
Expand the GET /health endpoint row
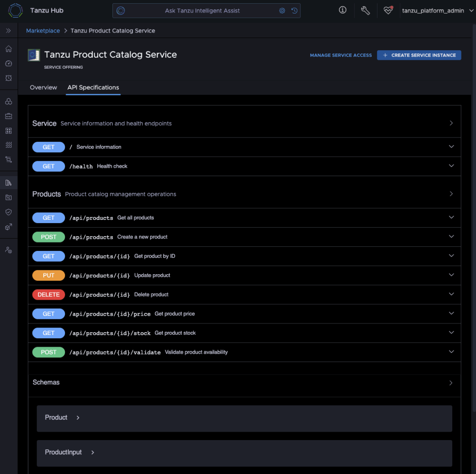coord(451,166)
